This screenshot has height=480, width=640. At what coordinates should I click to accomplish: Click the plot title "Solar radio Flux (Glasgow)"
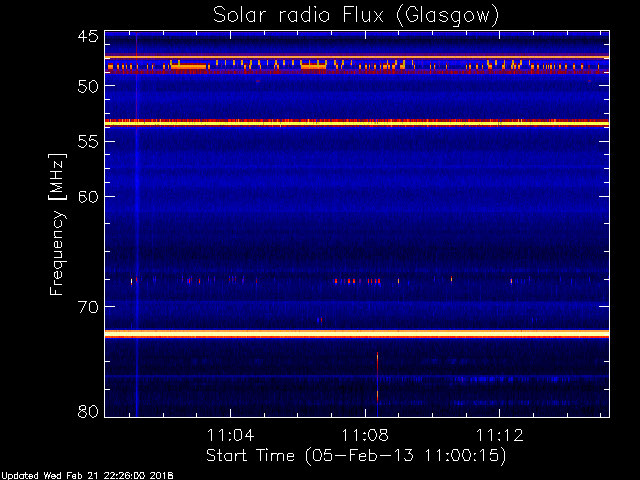tap(356, 16)
